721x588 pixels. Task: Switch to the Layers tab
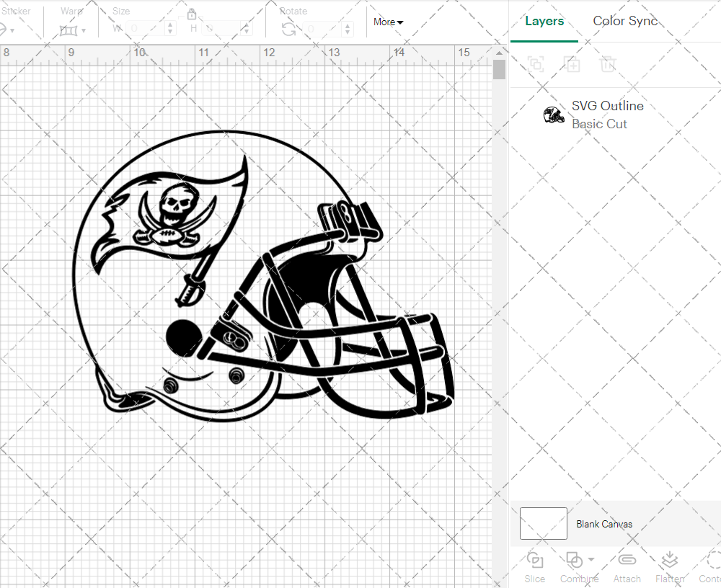(x=544, y=21)
